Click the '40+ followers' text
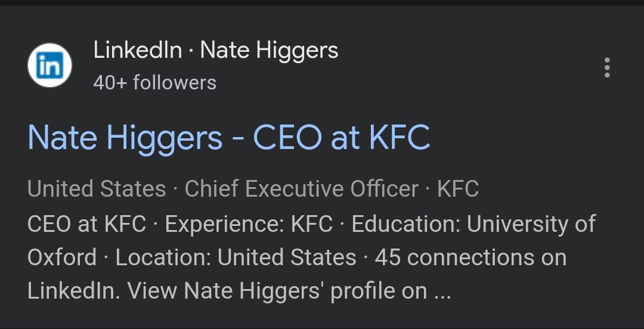644x329 pixels. (x=154, y=83)
